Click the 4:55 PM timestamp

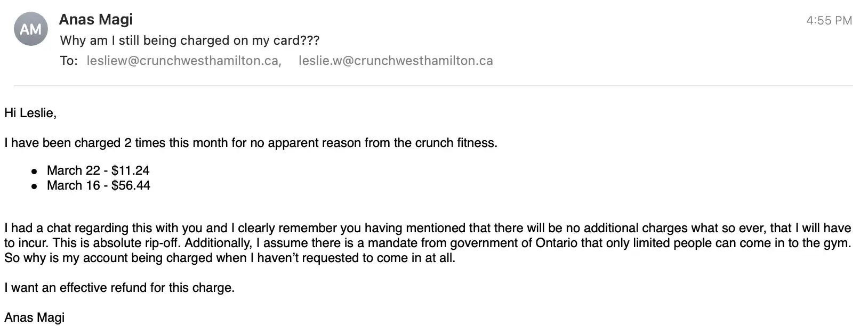coord(829,21)
